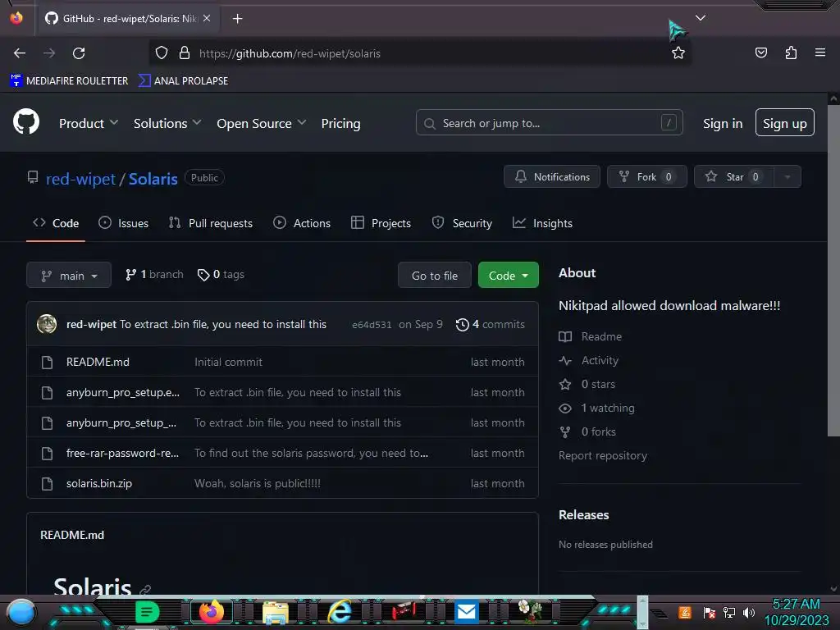Open commit hash e64d531
The image size is (840, 630).
pos(372,325)
